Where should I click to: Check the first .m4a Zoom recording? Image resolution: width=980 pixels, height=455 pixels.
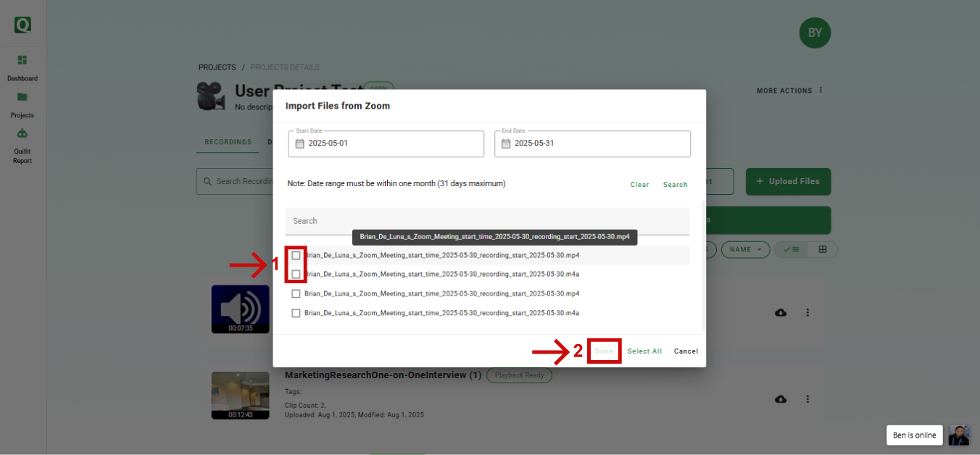(296, 275)
